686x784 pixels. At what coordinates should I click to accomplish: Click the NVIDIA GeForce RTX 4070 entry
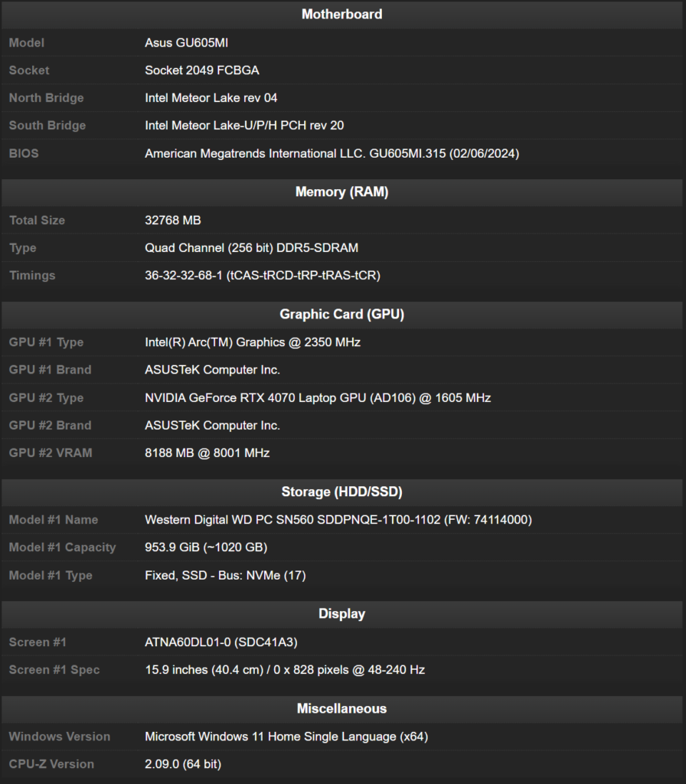(318, 398)
